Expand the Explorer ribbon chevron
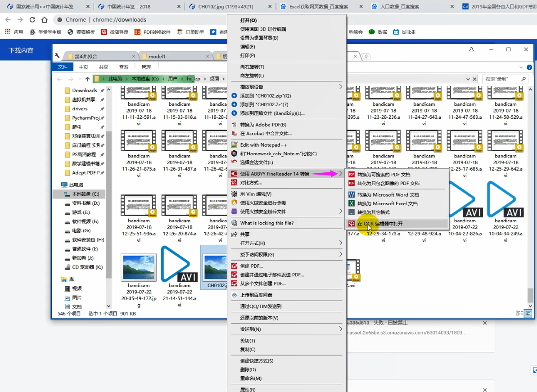This screenshot has width=537, height=392. [521, 68]
